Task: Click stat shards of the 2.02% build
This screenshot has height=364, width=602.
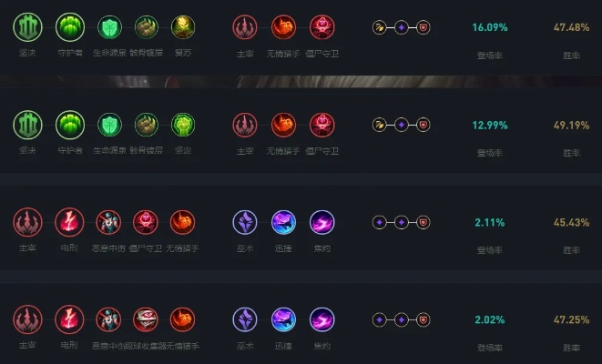Action: (401, 319)
